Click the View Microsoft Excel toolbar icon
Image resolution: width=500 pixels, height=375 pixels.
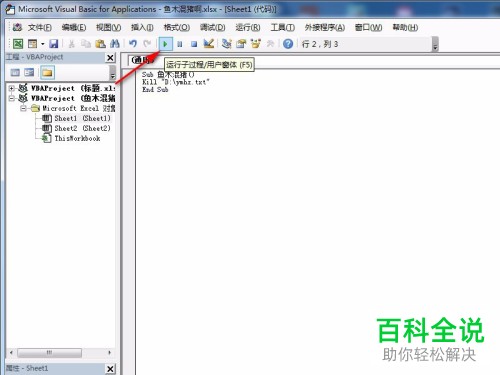click(18, 44)
